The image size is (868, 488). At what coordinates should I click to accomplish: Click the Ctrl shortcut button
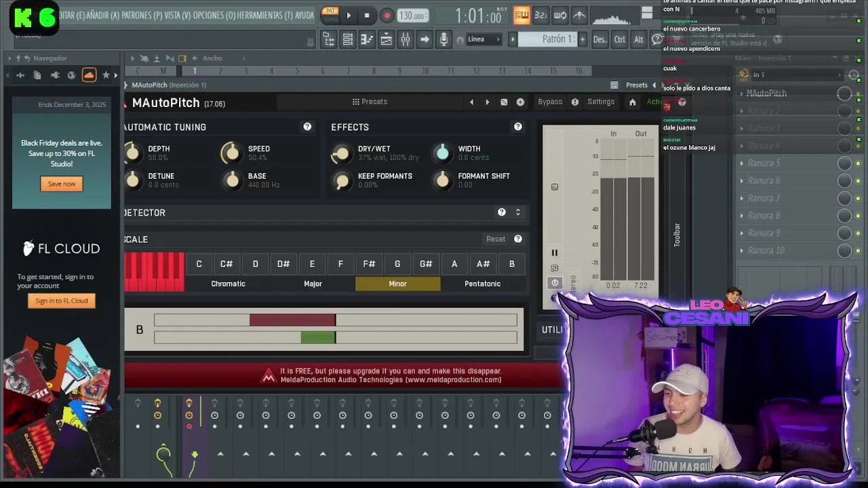point(620,39)
